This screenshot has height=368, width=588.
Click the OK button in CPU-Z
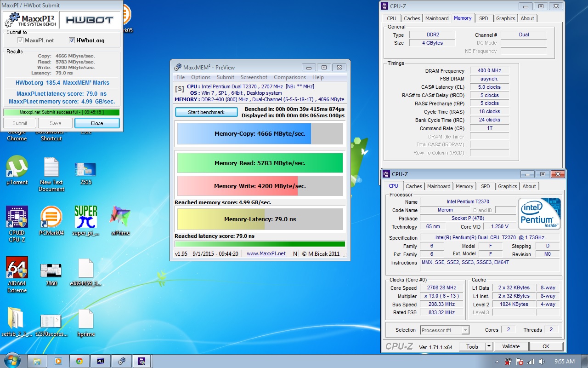point(546,346)
